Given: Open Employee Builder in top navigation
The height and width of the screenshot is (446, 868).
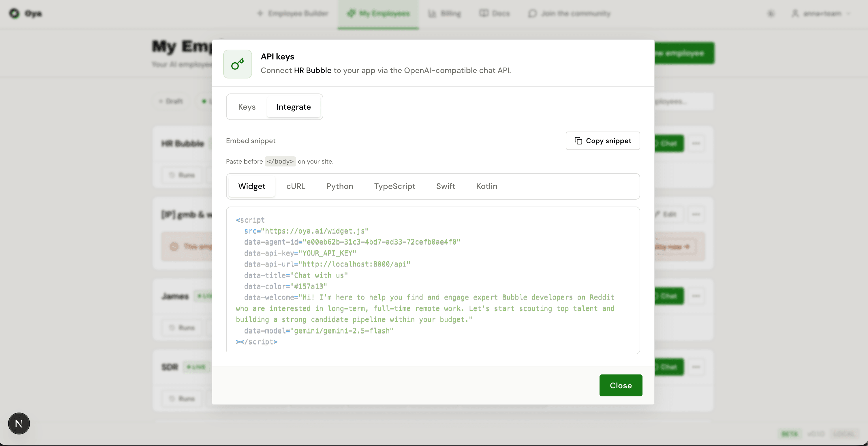Looking at the screenshot, I should pos(292,14).
